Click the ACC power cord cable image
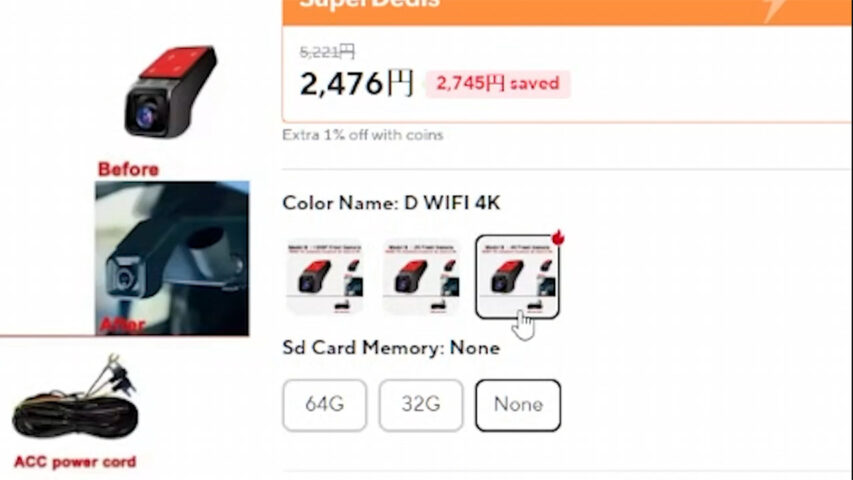 [x=75, y=398]
